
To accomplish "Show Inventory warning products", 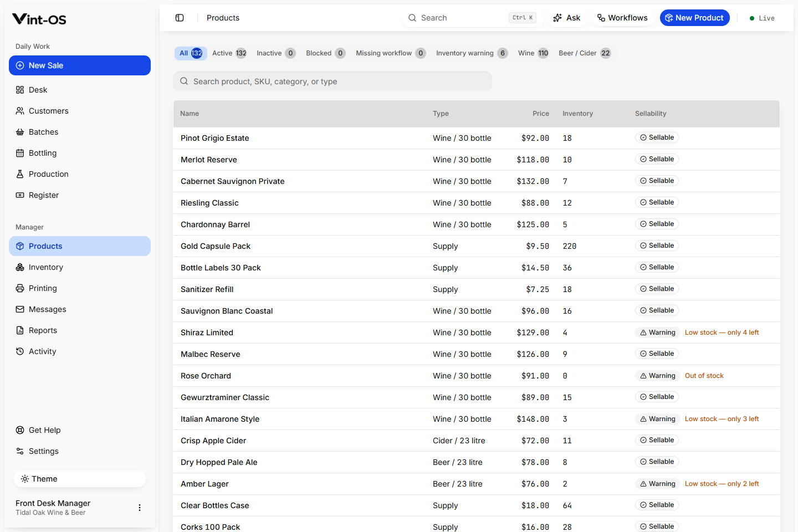I will pyautogui.click(x=472, y=53).
